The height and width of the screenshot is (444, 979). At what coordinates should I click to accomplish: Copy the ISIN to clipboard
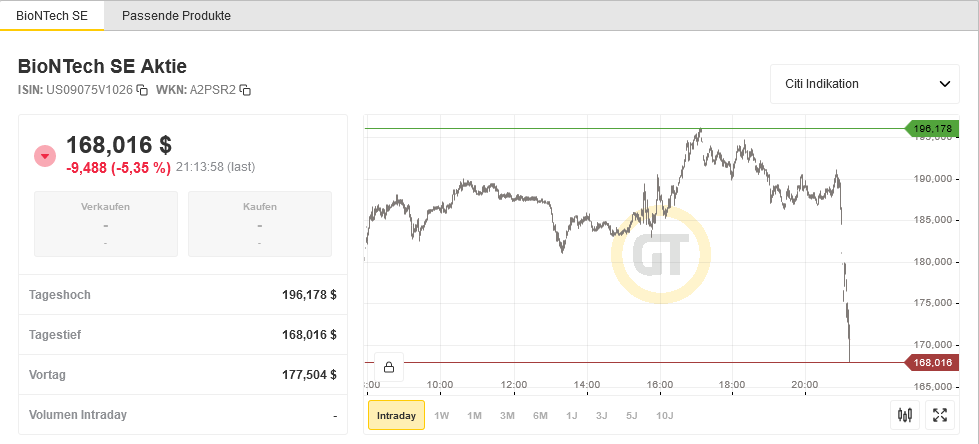coord(142,91)
